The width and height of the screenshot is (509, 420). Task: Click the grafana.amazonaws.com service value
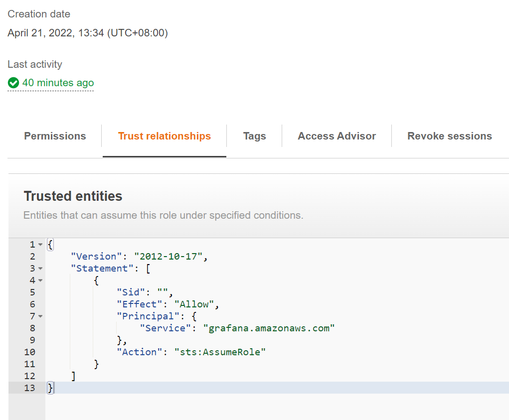(269, 328)
